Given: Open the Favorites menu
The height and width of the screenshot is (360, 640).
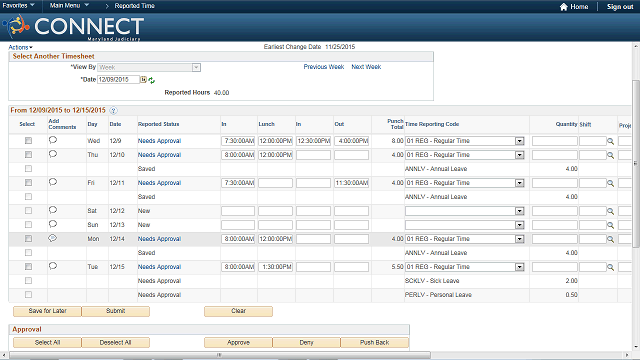Looking at the screenshot, I should click(18, 6).
